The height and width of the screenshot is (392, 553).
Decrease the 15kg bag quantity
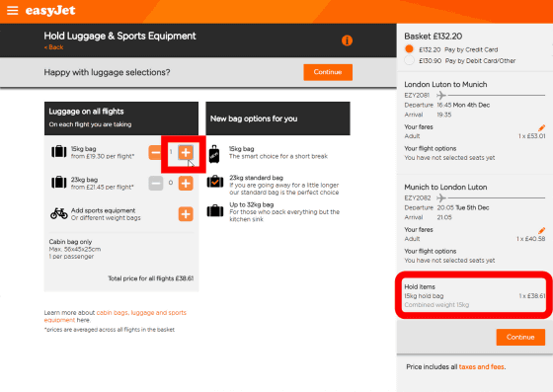click(156, 153)
